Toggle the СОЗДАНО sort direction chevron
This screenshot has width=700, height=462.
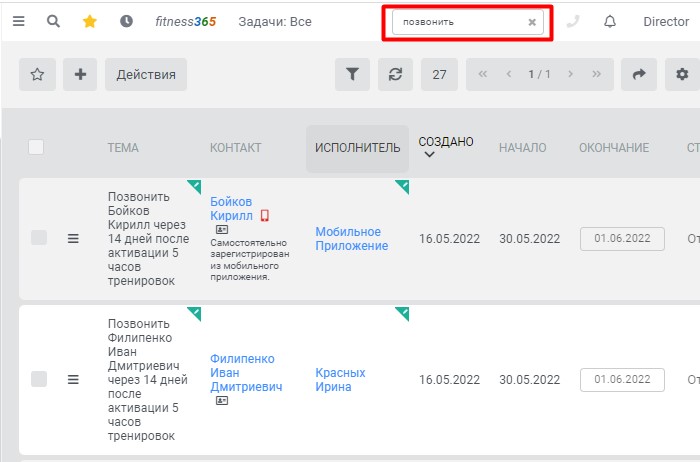(x=429, y=154)
